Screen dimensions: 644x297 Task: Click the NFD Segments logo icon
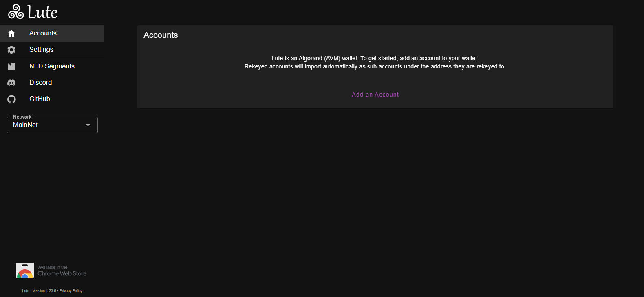point(11,66)
